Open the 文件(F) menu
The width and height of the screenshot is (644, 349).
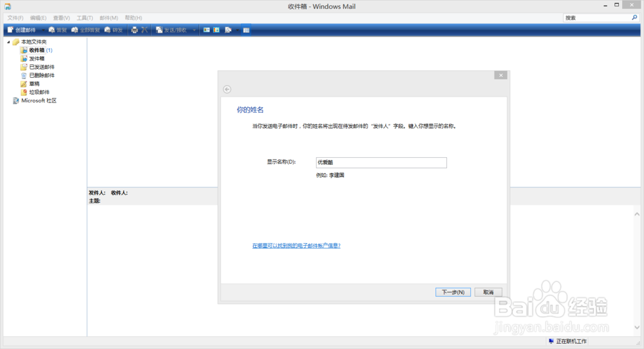[15, 18]
